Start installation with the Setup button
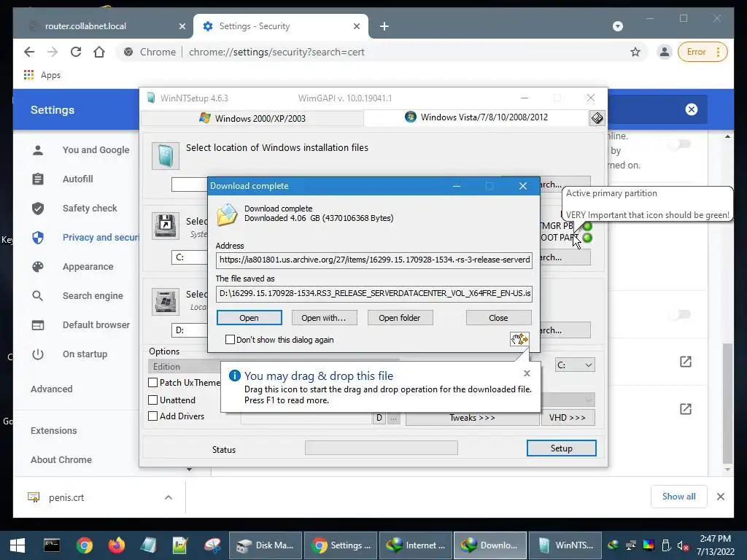 tap(561, 448)
